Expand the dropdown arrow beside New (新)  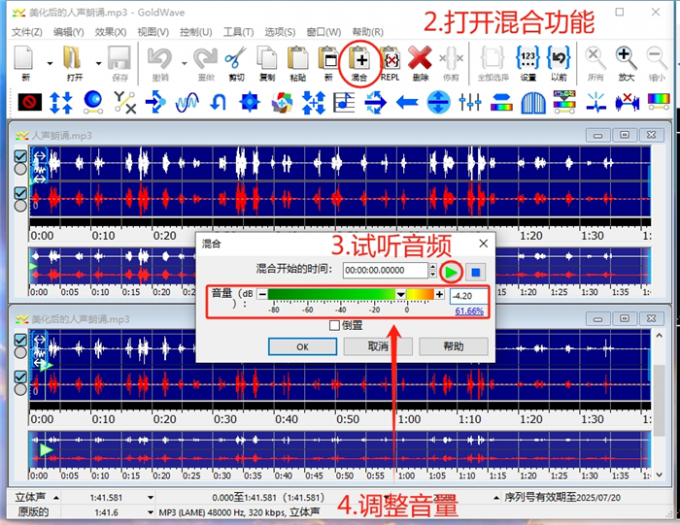[x=50, y=63]
